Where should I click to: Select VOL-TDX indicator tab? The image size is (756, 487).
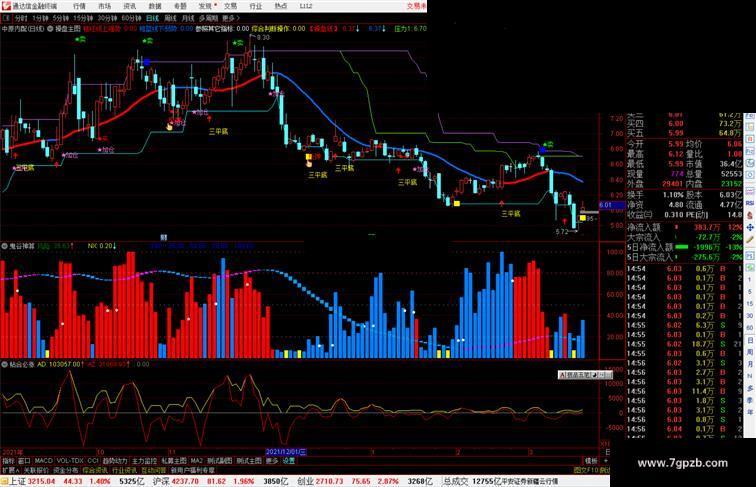70,461
